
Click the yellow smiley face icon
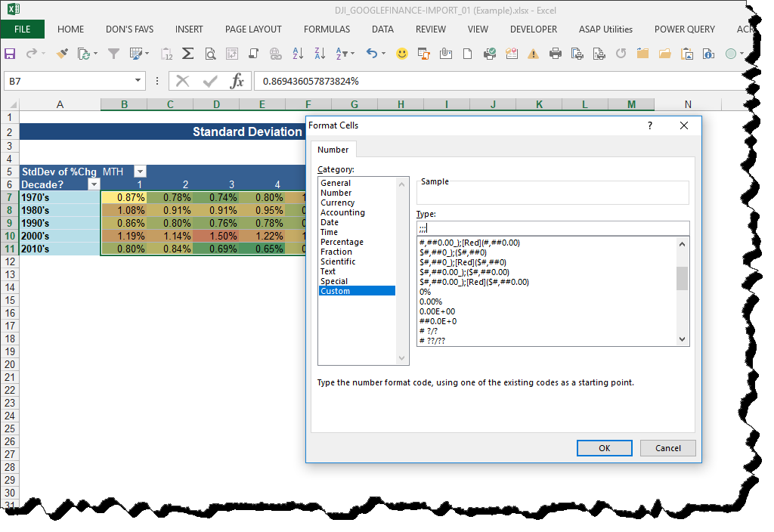tap(402, 54)
